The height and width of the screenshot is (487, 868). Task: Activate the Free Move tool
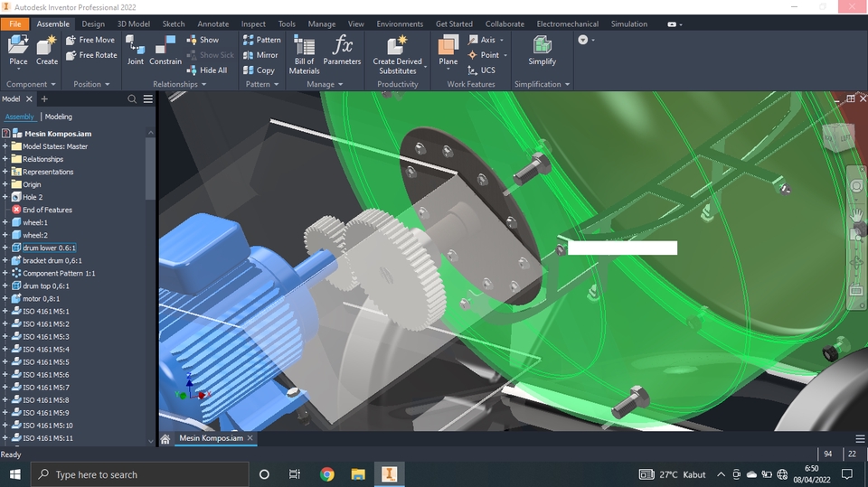pyautogui.click(x=90, y=40)
